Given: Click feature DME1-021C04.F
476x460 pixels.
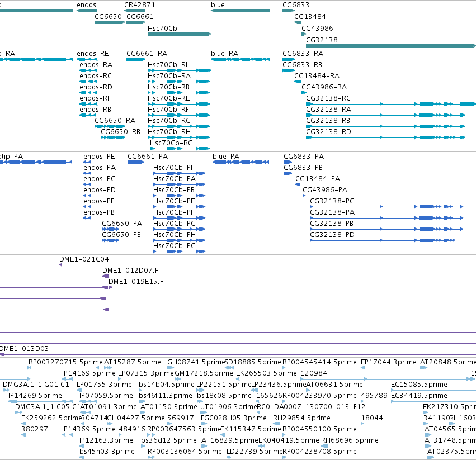Looking at the screenshot, I should click(87, 259).
